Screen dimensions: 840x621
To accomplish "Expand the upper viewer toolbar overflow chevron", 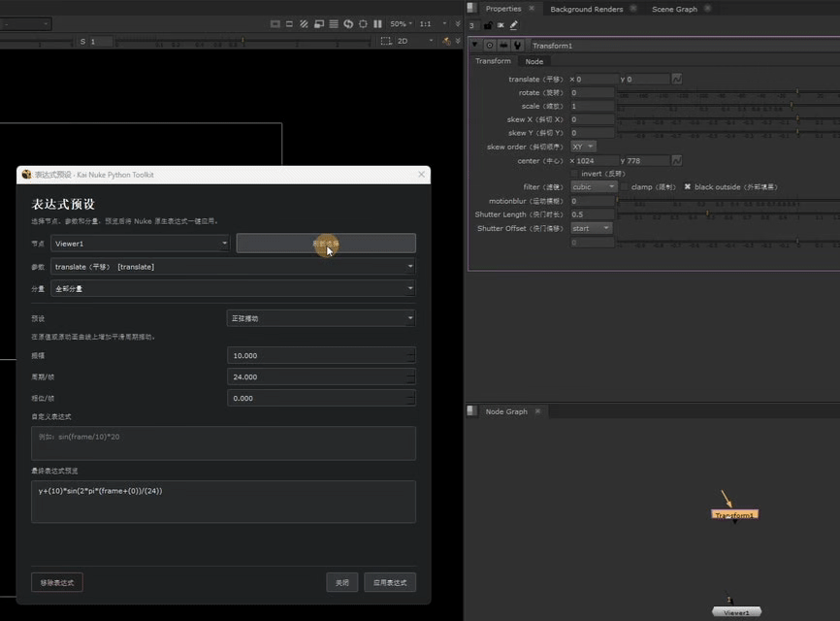I will coord(458,24).
